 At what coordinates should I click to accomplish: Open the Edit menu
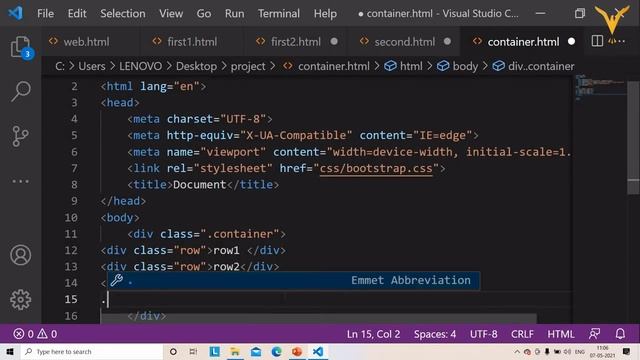pyautogui.click(x=77, y=13)
